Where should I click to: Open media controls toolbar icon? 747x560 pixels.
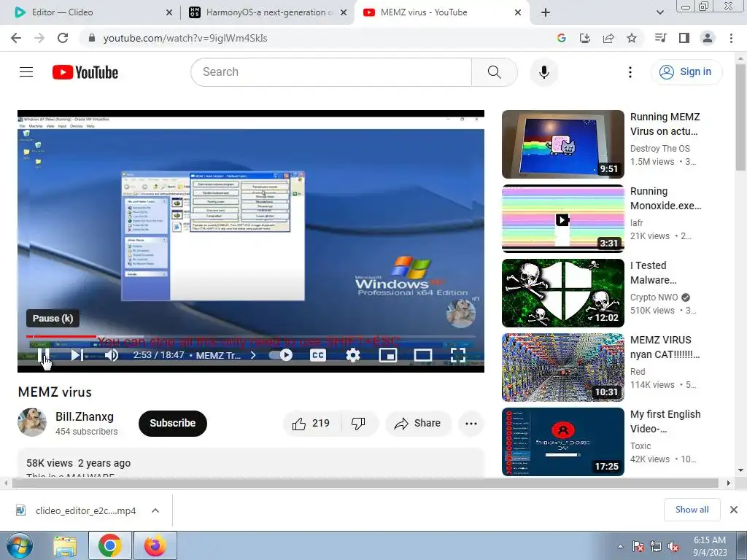661,38
